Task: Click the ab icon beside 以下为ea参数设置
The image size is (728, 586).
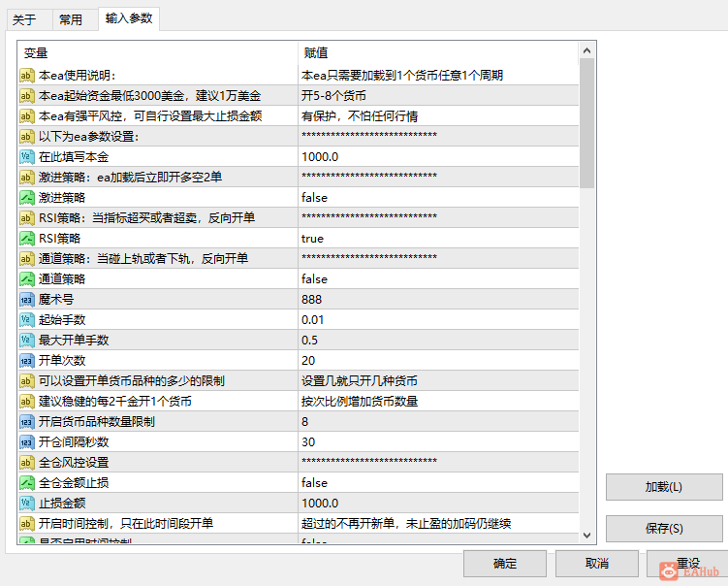Action: click(x=27, y=137)
